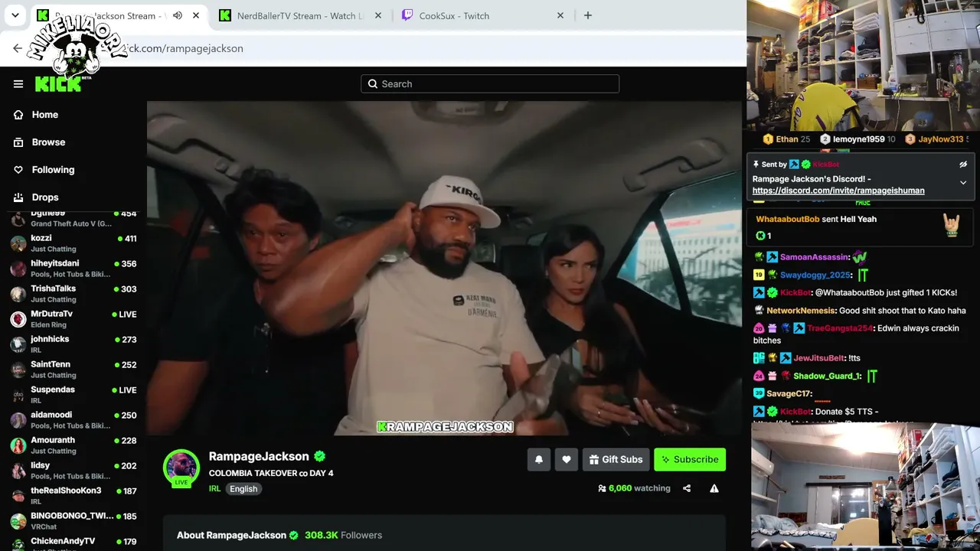Open the Rampage Jackson Discord invite link

point(838,191)
